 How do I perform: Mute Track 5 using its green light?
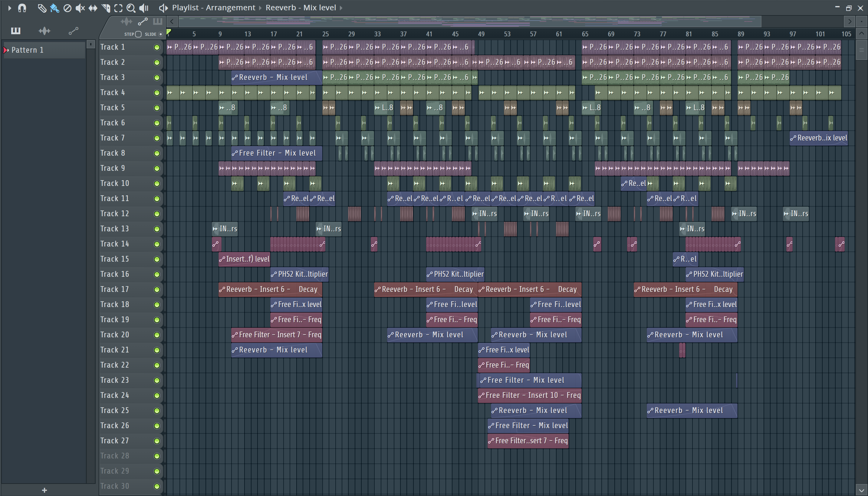tap(157, 108)
